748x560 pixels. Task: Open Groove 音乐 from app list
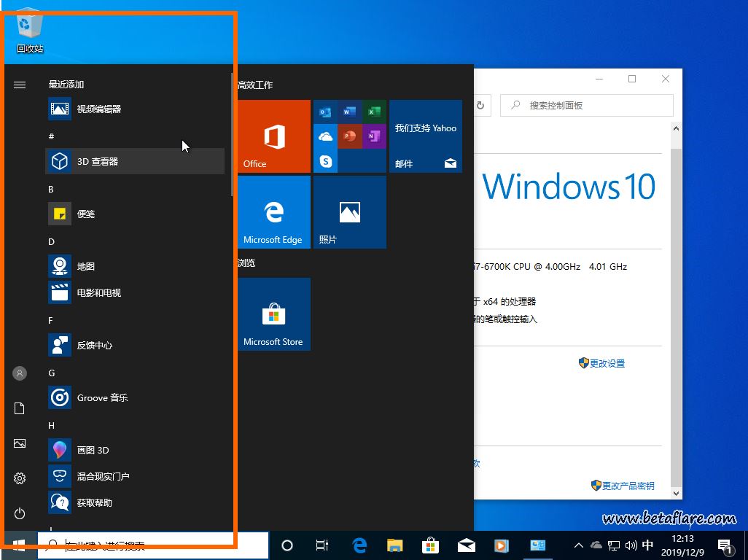point(102,398)
